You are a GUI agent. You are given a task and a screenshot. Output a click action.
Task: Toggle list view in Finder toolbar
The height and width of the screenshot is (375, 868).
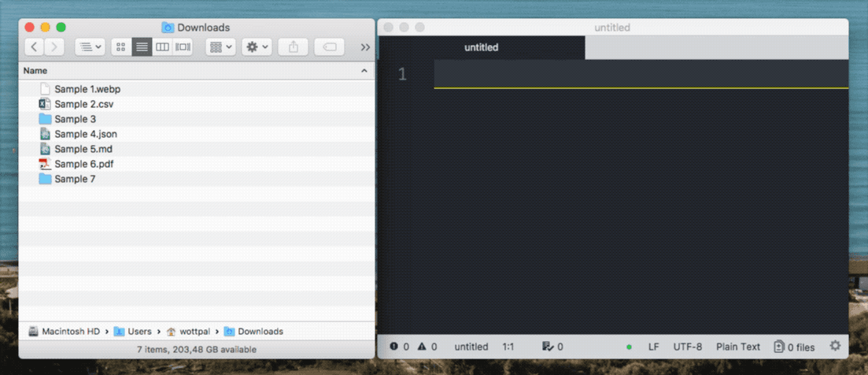click(x=142, y=47)
